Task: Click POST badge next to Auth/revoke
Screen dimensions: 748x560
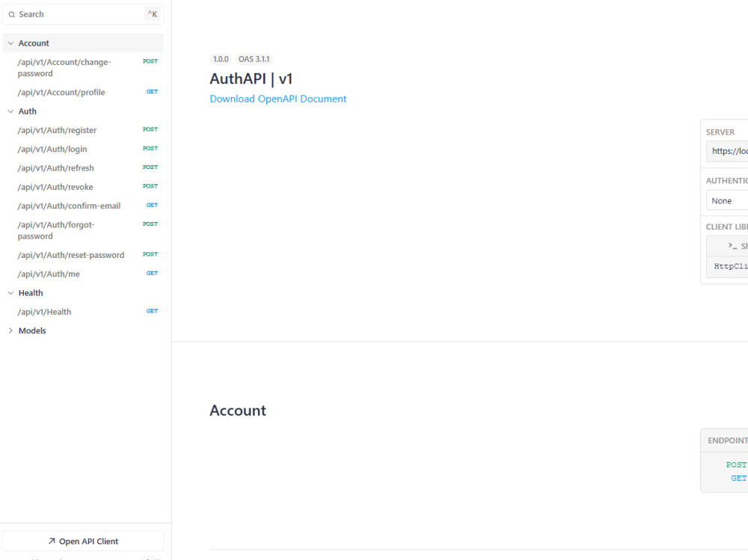Action: [x=150, y=186]
